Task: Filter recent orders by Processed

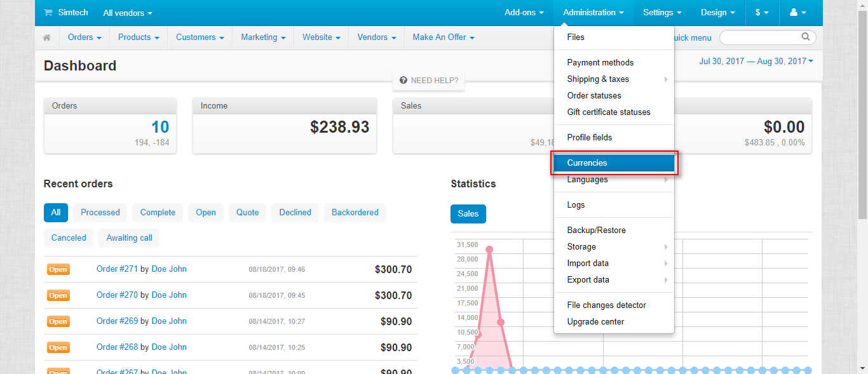Action: 100,213
